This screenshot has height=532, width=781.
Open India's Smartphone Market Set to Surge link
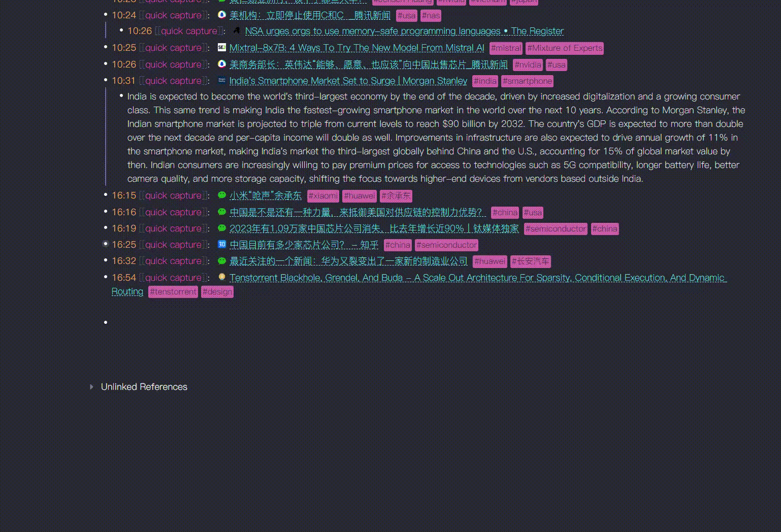[348, 81]
